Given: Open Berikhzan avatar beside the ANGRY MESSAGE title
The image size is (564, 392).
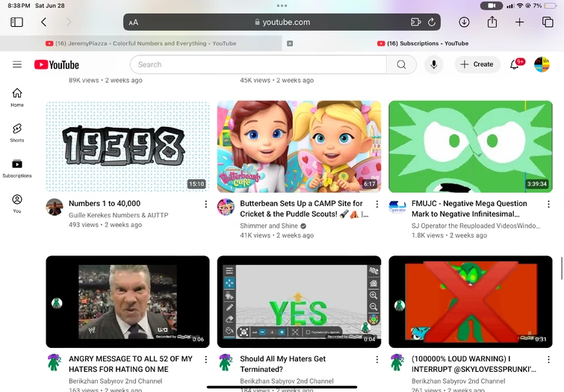Looking at the screenshot, I should 55,363.
